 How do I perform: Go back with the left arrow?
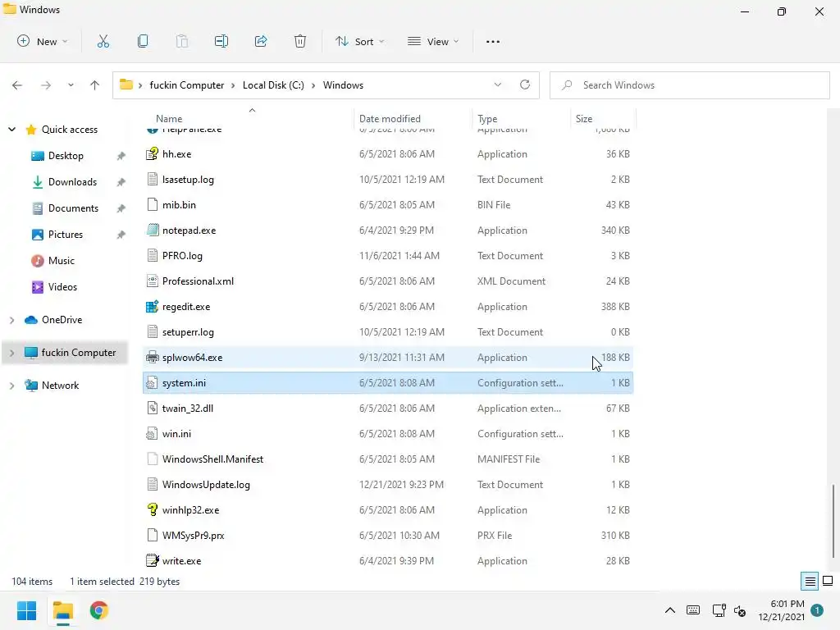pos(17,85)
